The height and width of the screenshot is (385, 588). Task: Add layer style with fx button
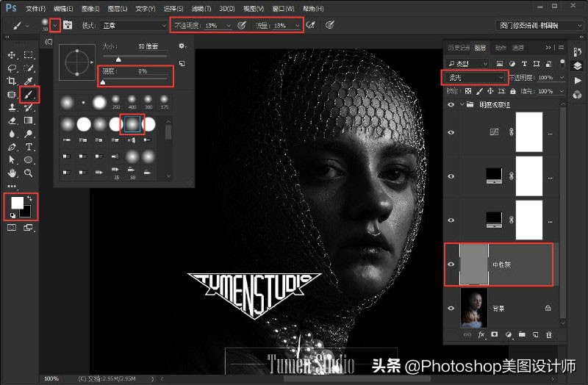(x=481, y=335)
